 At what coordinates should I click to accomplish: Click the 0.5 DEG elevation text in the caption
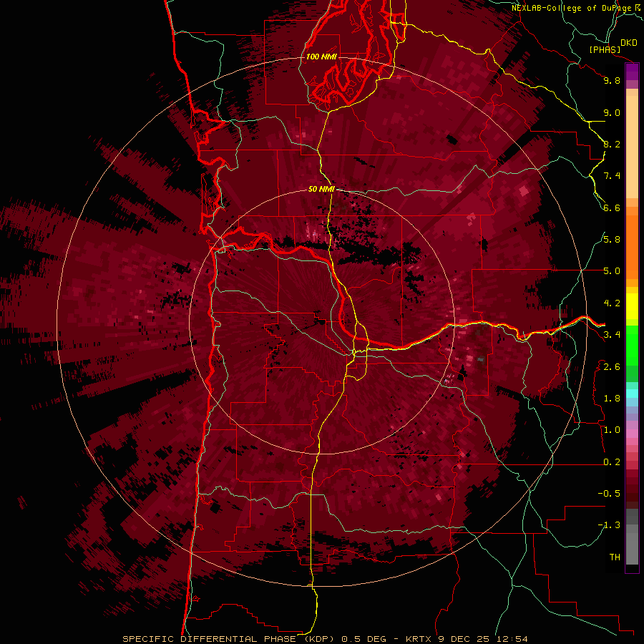point(364,639)
